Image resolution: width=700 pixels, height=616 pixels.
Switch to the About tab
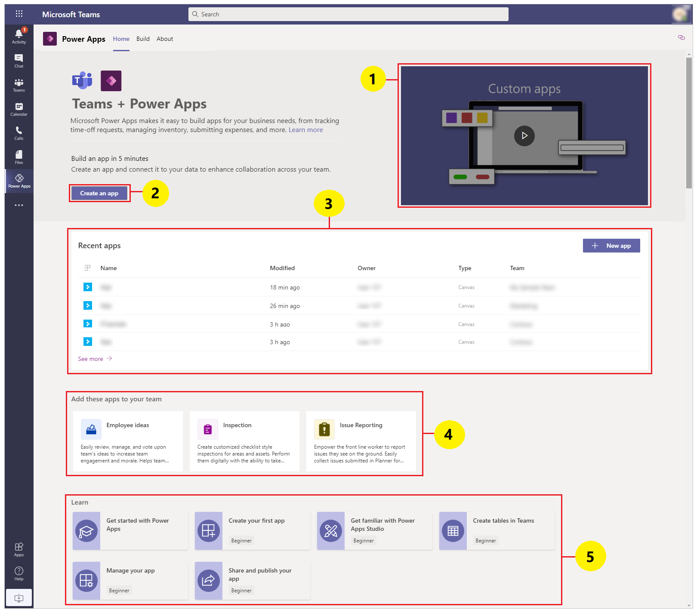pyautogui.click(x=165, y=39)
